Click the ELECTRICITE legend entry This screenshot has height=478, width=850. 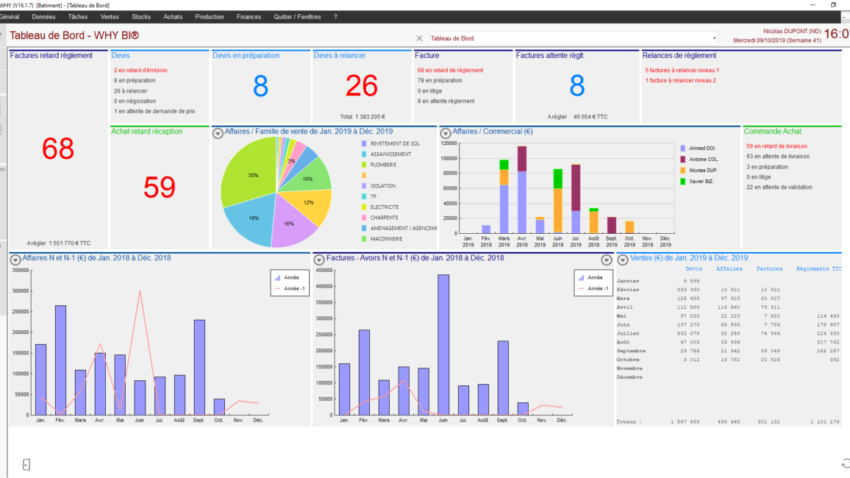379,207
